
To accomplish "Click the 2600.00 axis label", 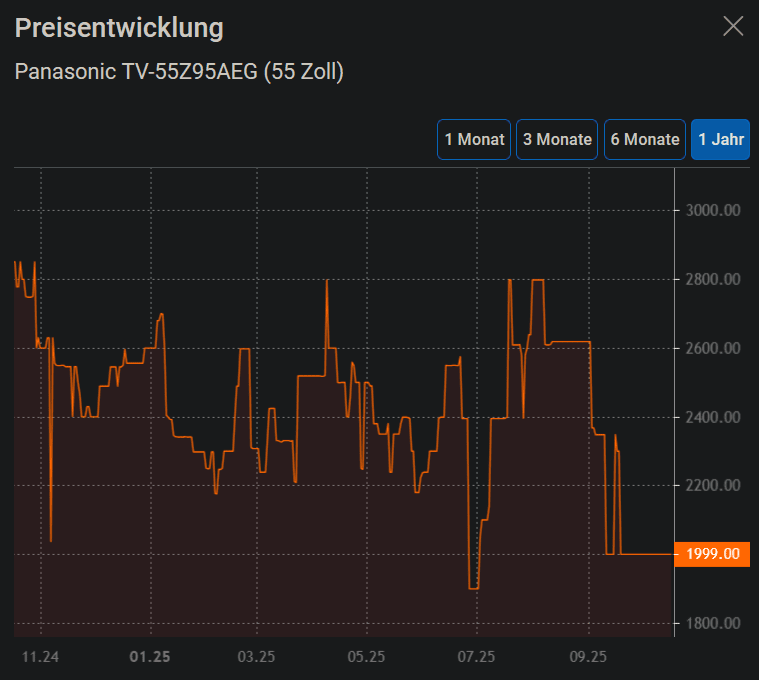I will pyautogui.click(x=713, y=348).
